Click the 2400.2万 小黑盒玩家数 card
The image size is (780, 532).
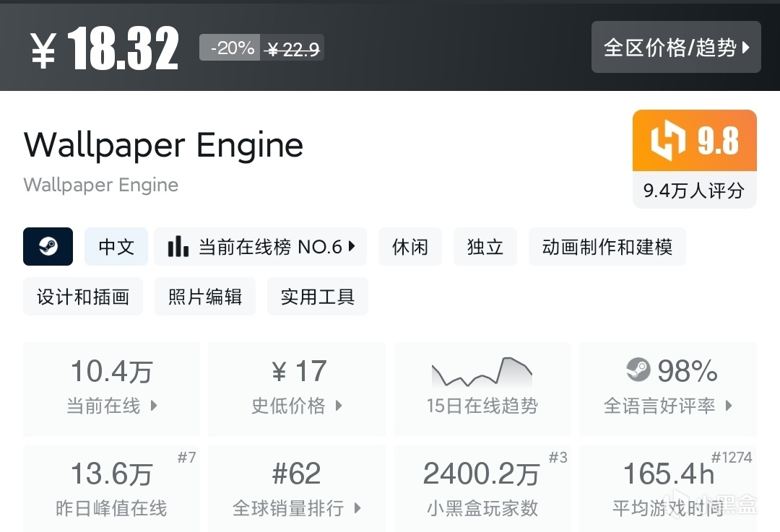pyautogui.click(x=482, y=488)
